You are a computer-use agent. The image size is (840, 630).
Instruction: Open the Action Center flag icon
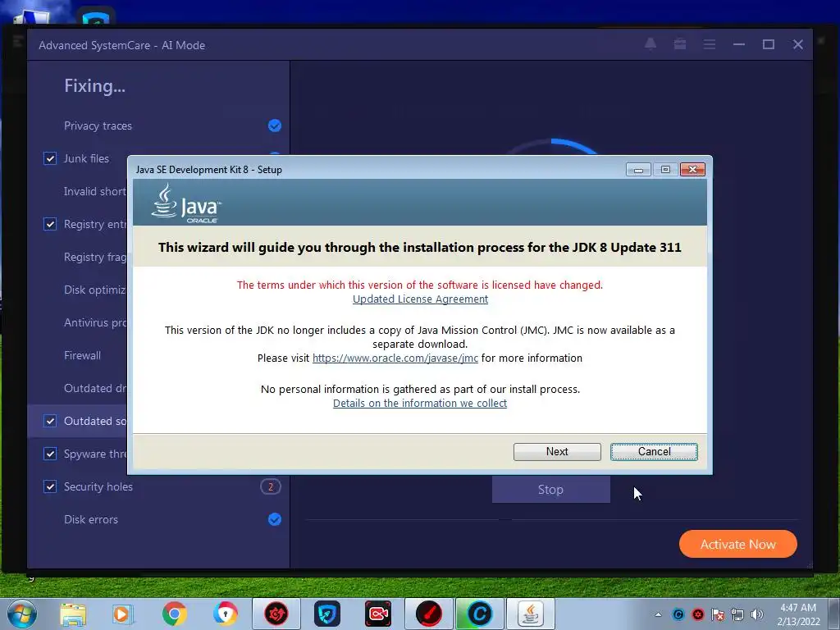pyautogui.click(x=718, y=614)
